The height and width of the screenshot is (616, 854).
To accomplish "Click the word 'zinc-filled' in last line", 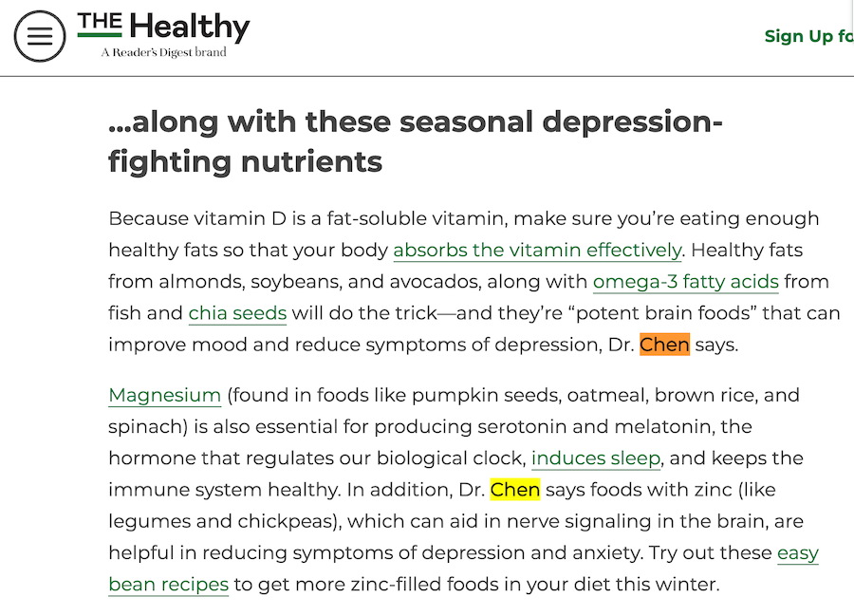I will pos(396,585).
